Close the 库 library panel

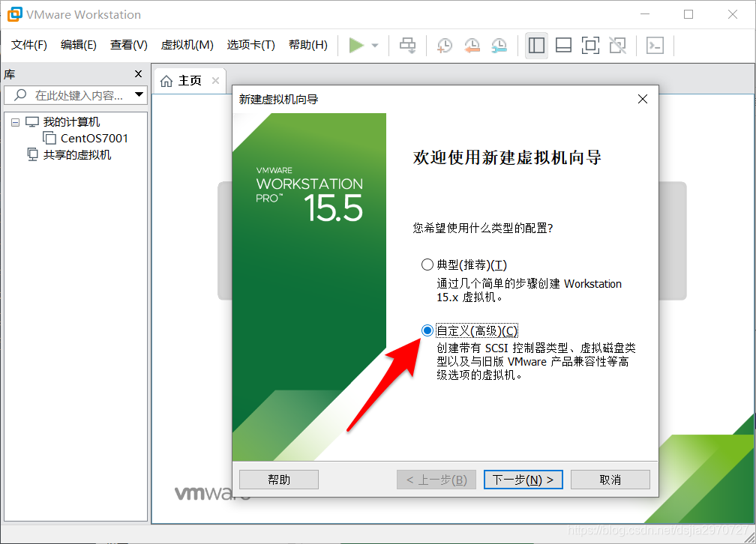pyautogui.click(x=138, y=73)
